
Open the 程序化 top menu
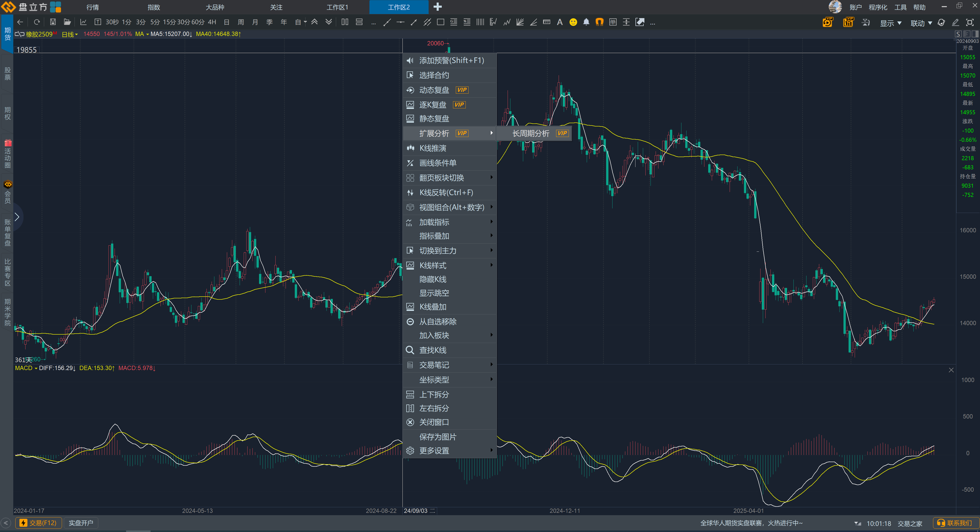[x=878, y=7]
